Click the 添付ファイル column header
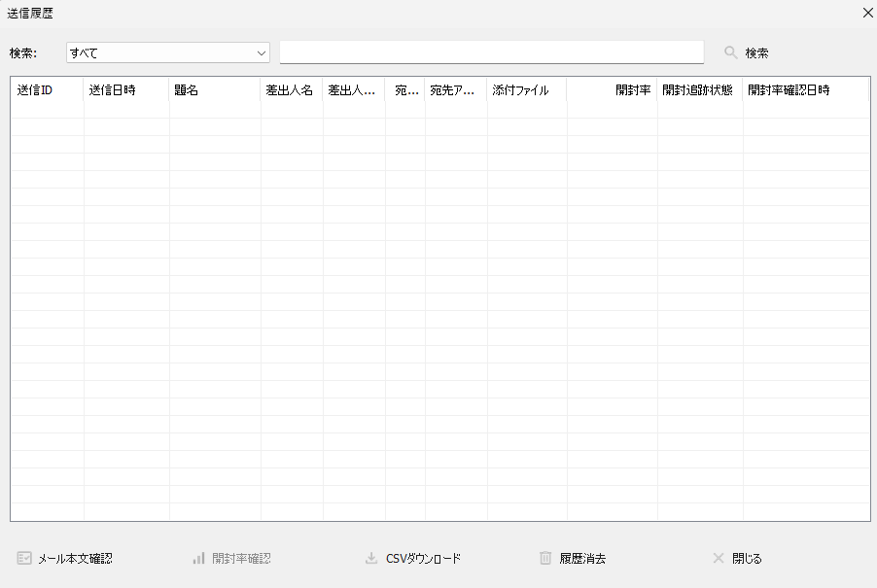 click(x=527, y=90)
